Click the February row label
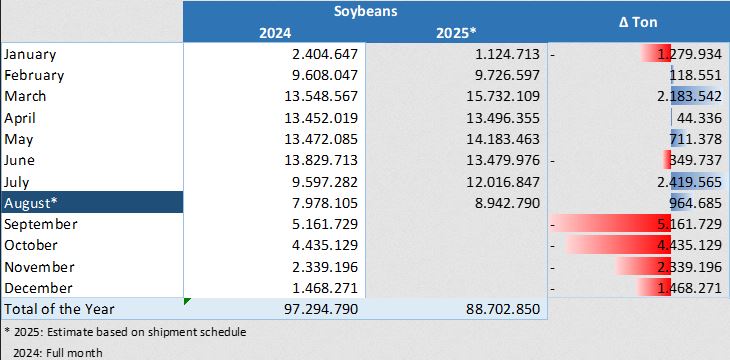This screenshot has height=360, width=730. click(x=34, y=75)
